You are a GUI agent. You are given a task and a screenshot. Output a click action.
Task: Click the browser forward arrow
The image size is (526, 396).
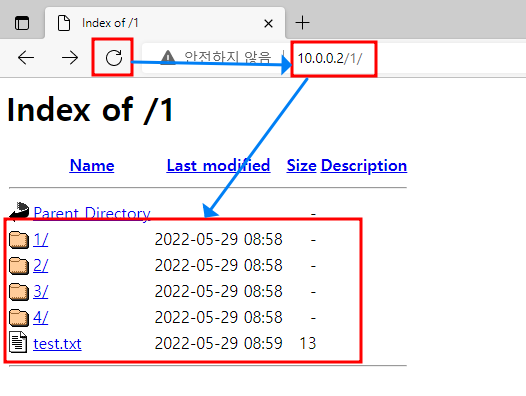(x=70, y=58)
